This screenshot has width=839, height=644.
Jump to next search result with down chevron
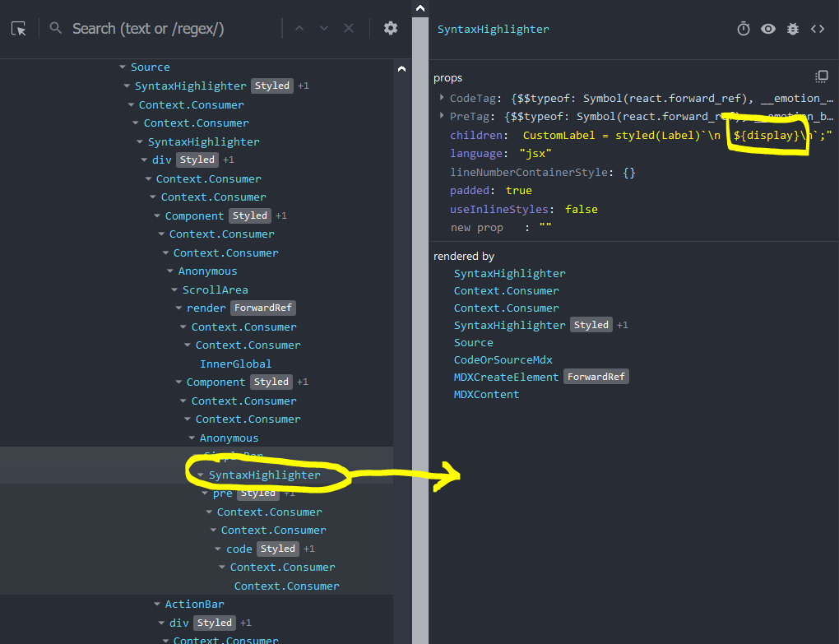323,27
